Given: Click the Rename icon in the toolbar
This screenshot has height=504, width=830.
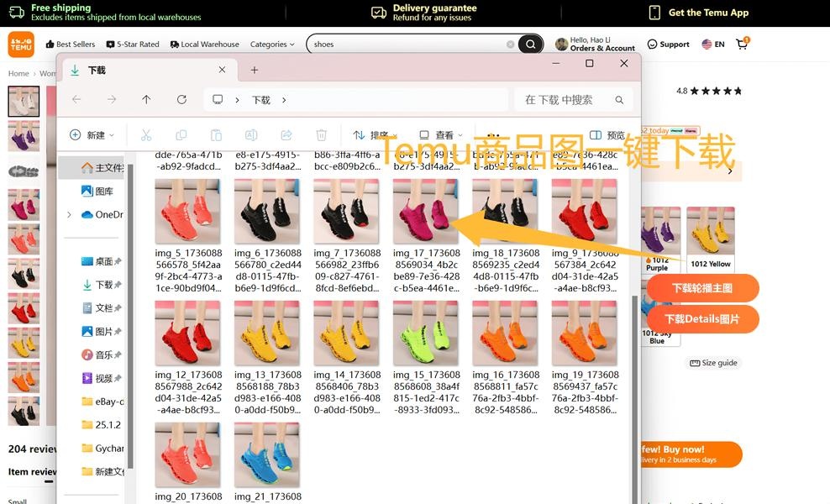Looking at the screenshot, I should [x=251, y=135].
